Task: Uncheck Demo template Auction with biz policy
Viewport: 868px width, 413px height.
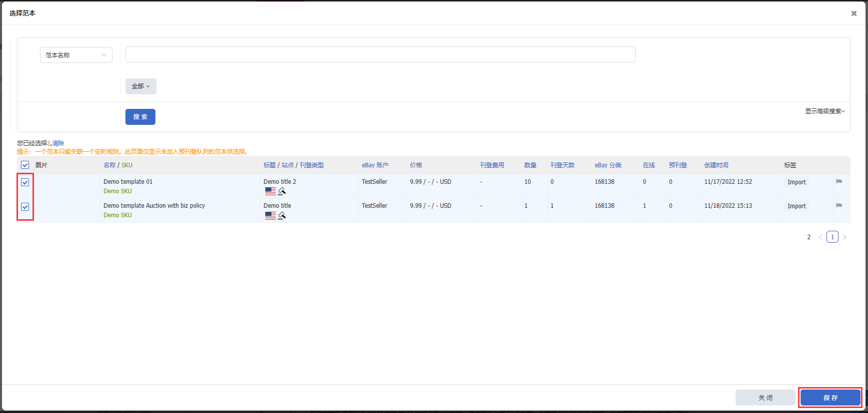Action: pos(25,207)
